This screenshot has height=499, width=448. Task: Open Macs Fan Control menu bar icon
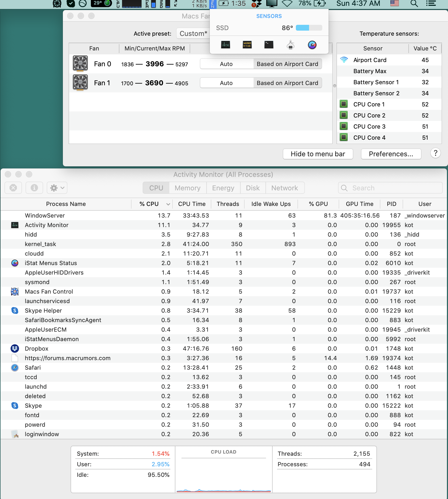(57, 3)
